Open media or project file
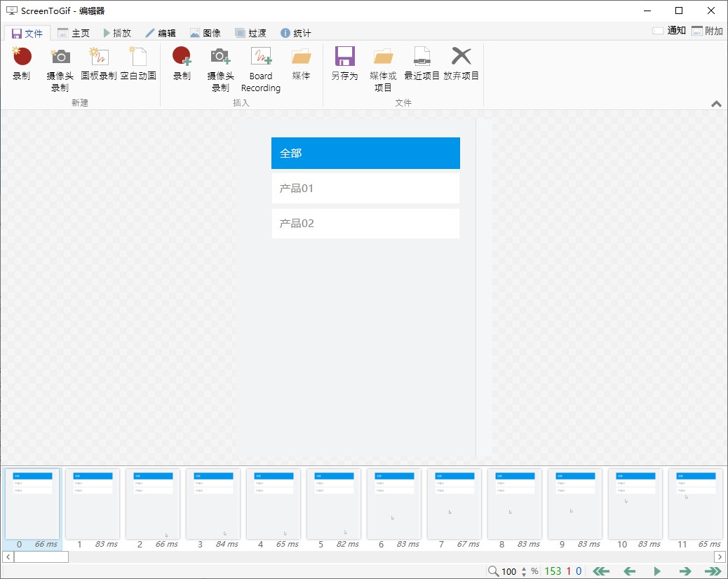This screenshot has height=579, width=728. tap(383, 67)
